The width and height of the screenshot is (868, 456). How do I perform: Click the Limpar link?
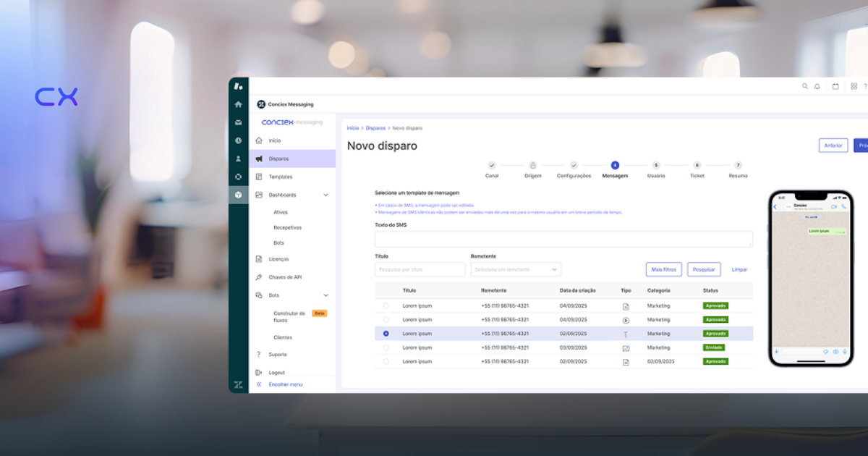(x=739, y=269)
